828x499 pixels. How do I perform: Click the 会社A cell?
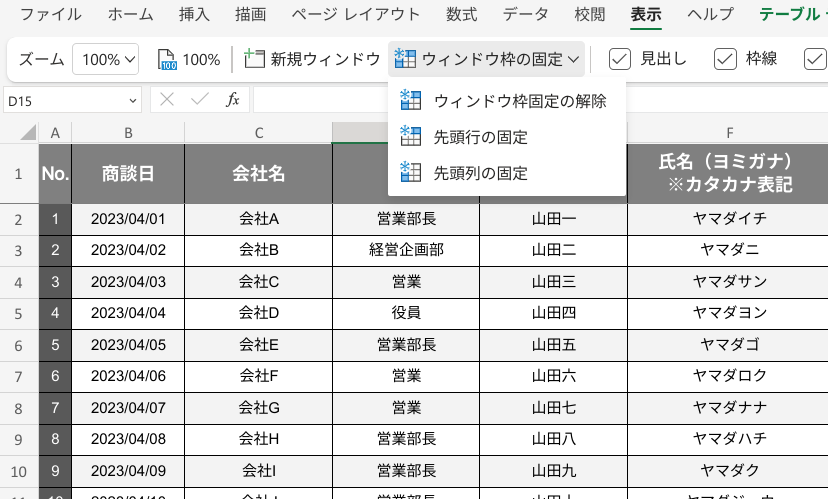coord(259,219)
